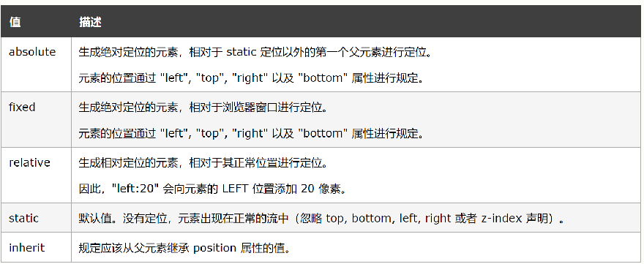Click the static 默认值 description
This screenshot has width=644, height=264.
(321, 219)
